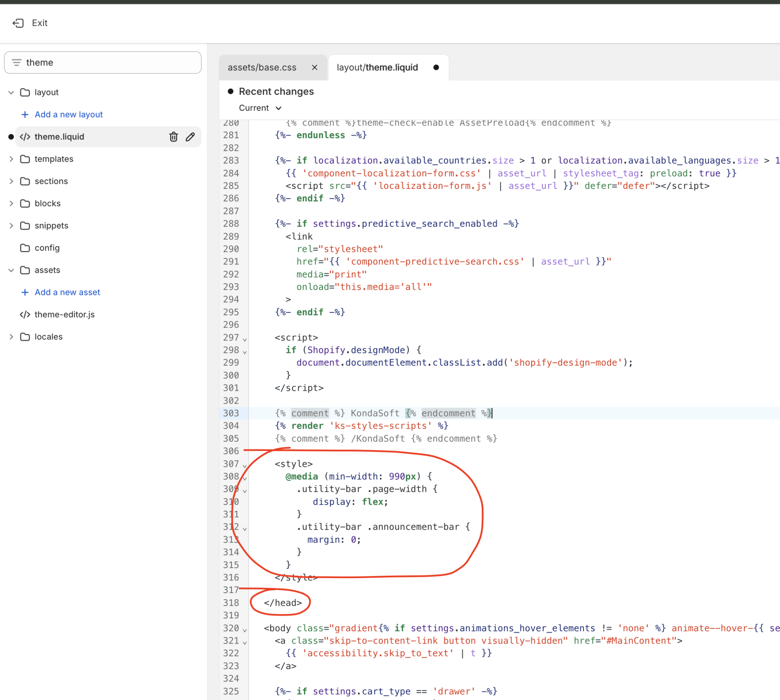Click the plus icon beside Add a new layout

25,115
